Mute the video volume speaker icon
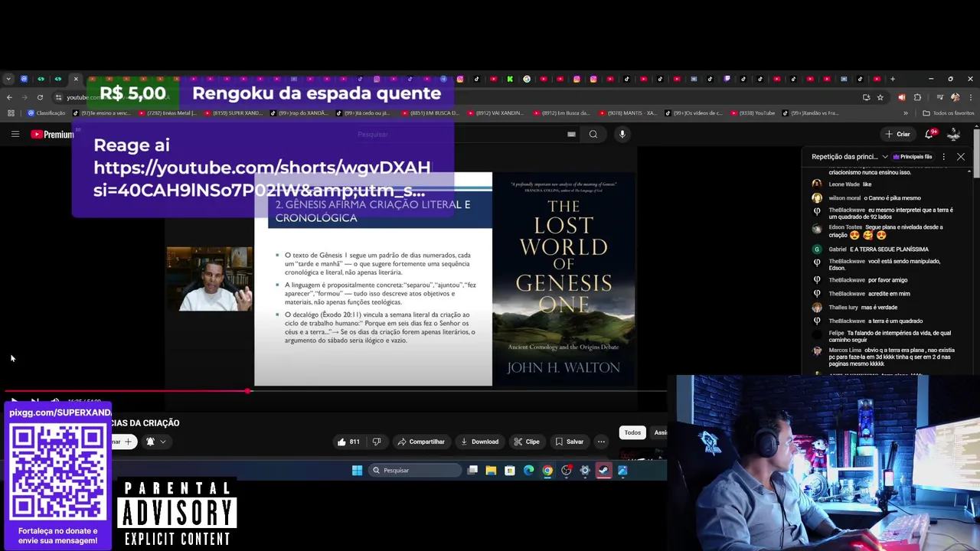Screen dimensions: 980x551 [x=55, y=401]
